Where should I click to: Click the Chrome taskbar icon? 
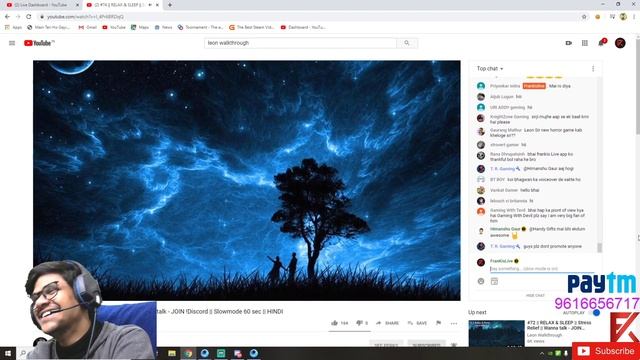tap(188, 353)
